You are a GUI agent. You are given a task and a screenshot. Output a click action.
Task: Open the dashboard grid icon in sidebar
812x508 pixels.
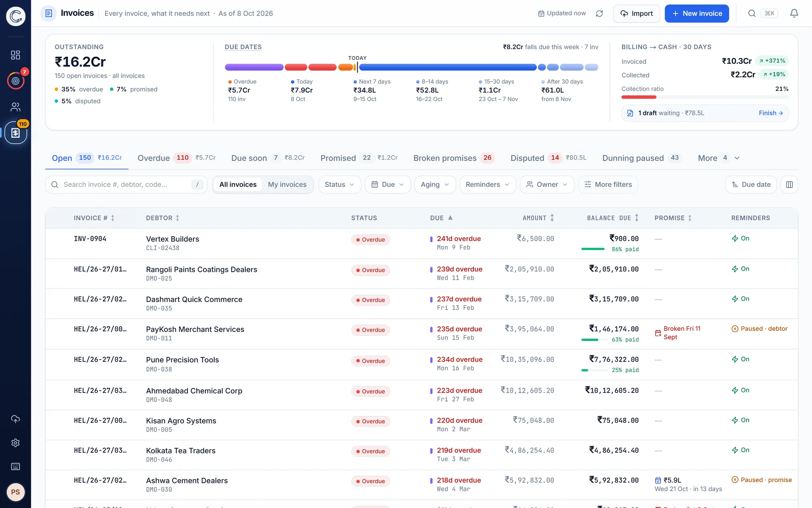(15, 55)
